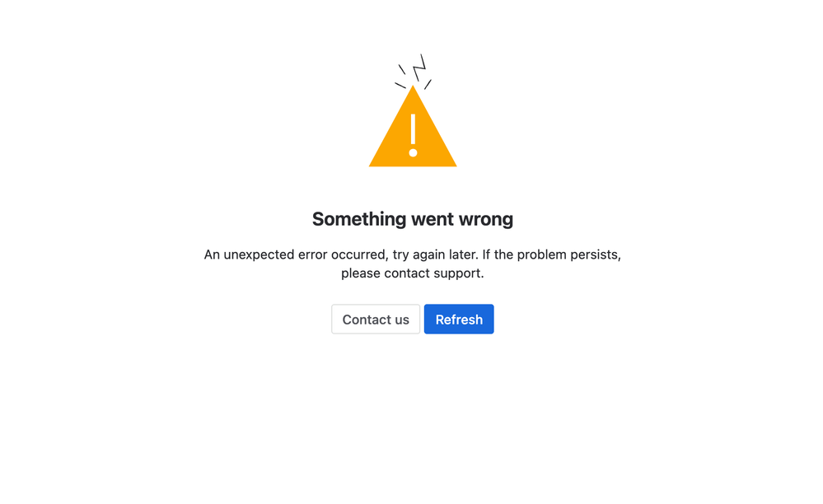Click 'If the problem persists' phrase

click(550, 254)
